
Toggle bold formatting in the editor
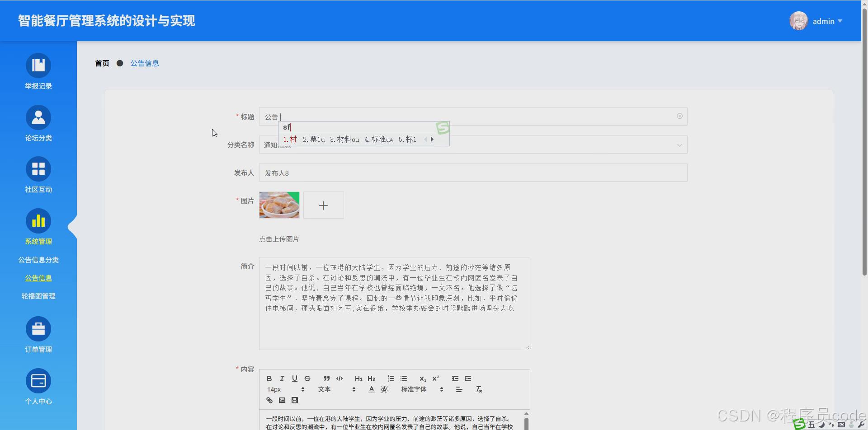point(269,379)
